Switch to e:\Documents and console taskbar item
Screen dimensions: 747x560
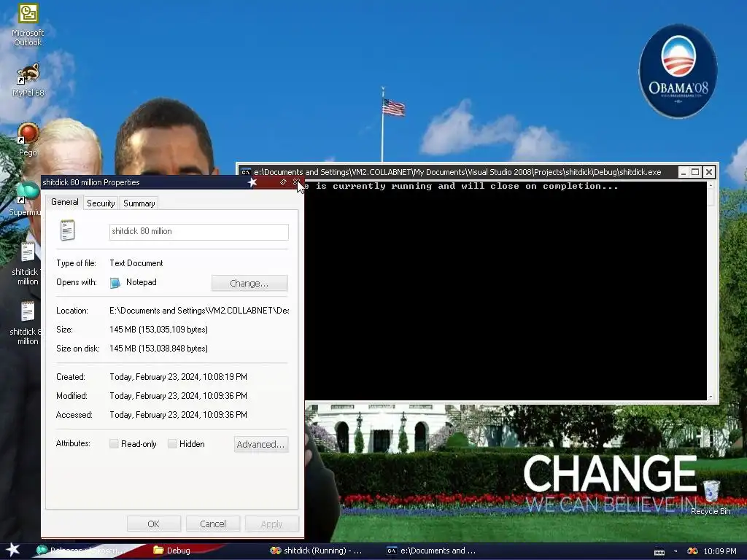[431, 551]
